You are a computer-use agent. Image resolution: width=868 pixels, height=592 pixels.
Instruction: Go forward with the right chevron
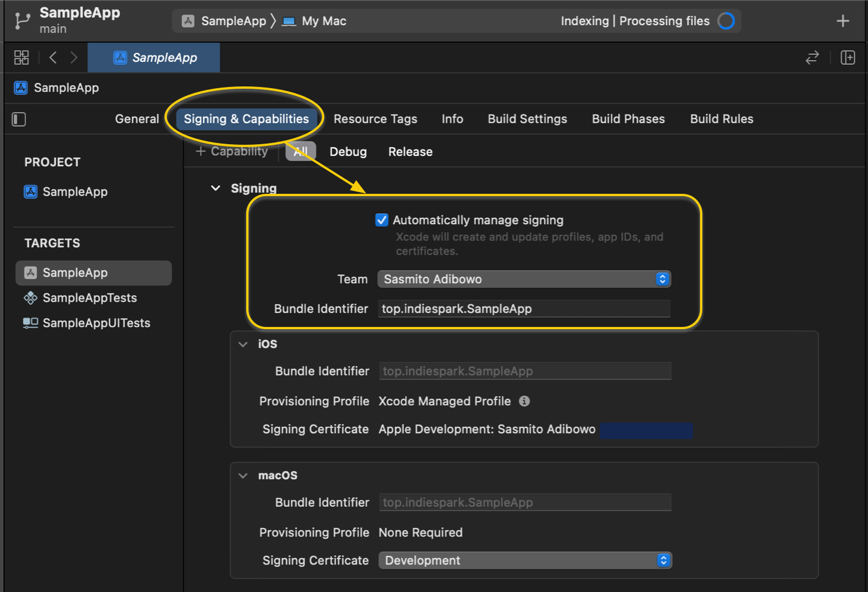73,57
